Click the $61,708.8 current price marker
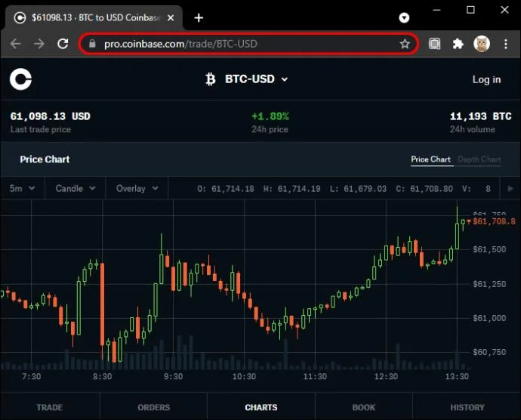This screenshot has height=420, width=521. point(494,221)
